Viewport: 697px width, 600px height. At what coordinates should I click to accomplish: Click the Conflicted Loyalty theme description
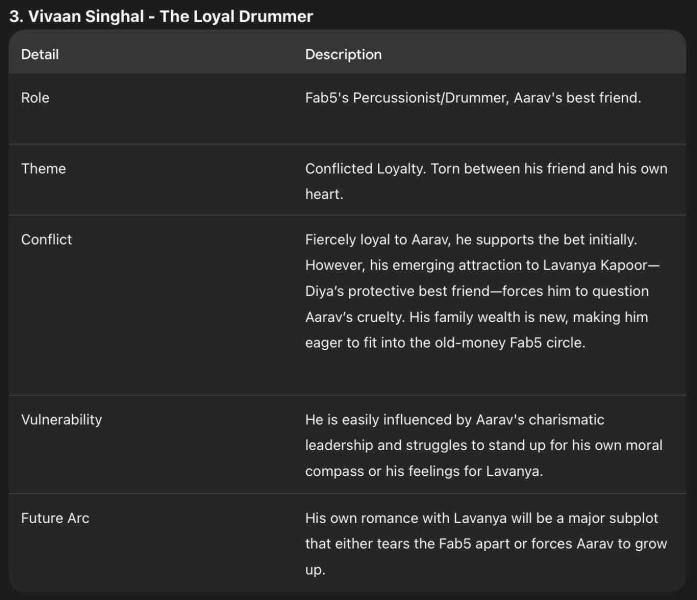click(486, 169)
